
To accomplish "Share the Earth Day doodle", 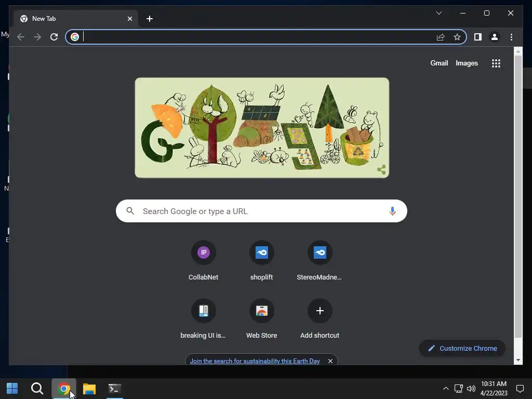I will pyautogui.click(x=381, y=170).
